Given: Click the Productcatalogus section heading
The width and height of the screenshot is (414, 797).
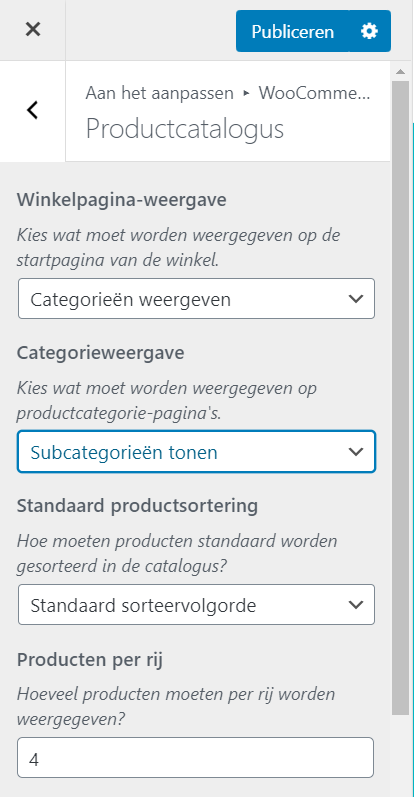Looking at the screenshot, I should pyautogui.click(x=184, y=129).
